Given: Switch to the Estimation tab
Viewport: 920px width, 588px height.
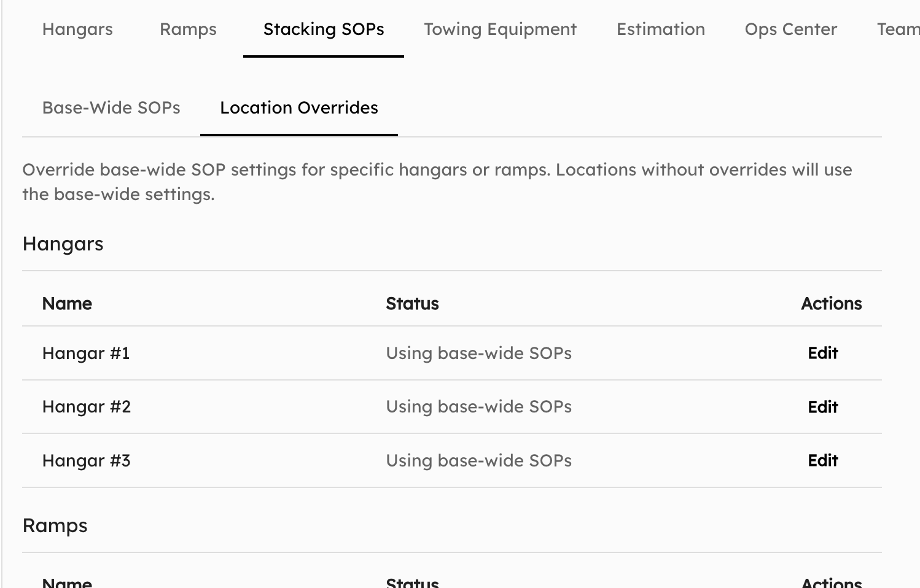Looking at the screenshot, I should click(x=660, y=29).
